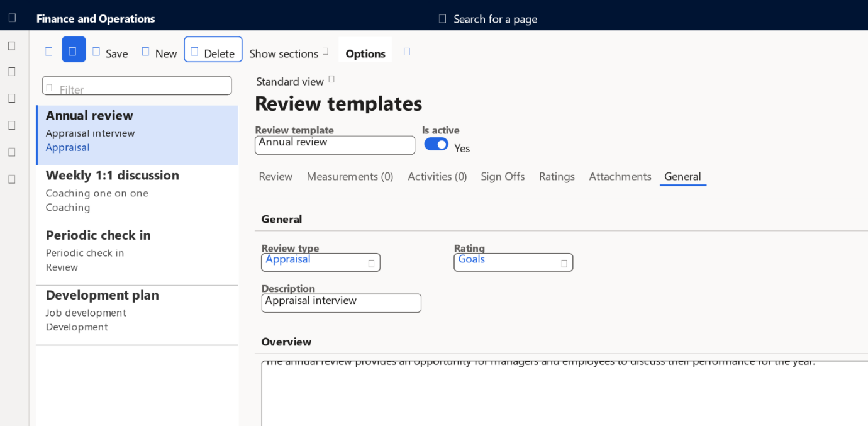Open Modules in the left sidebar

[x=12, y=179]
